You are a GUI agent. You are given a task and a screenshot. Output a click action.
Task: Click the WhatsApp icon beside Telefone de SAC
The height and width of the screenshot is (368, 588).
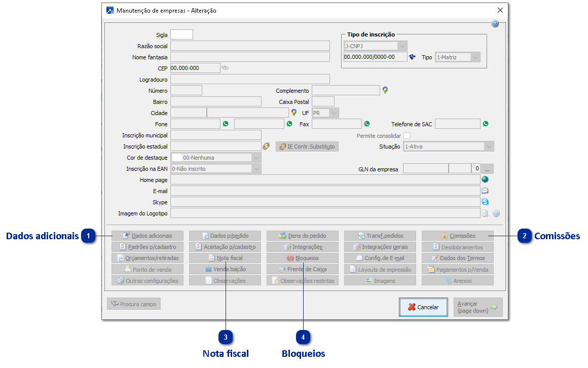tap(486, 124)
